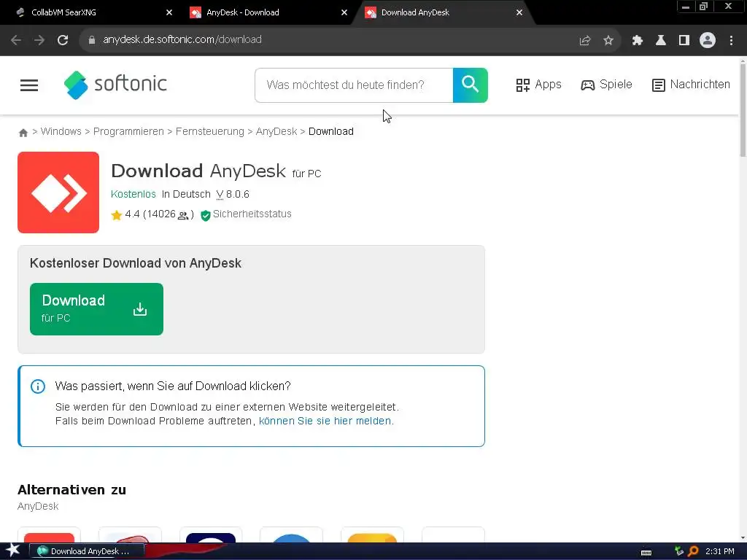Viewport: 747px width, 560px height.
Task: Open the extensions puzzle icon
Action: (638, 41)
